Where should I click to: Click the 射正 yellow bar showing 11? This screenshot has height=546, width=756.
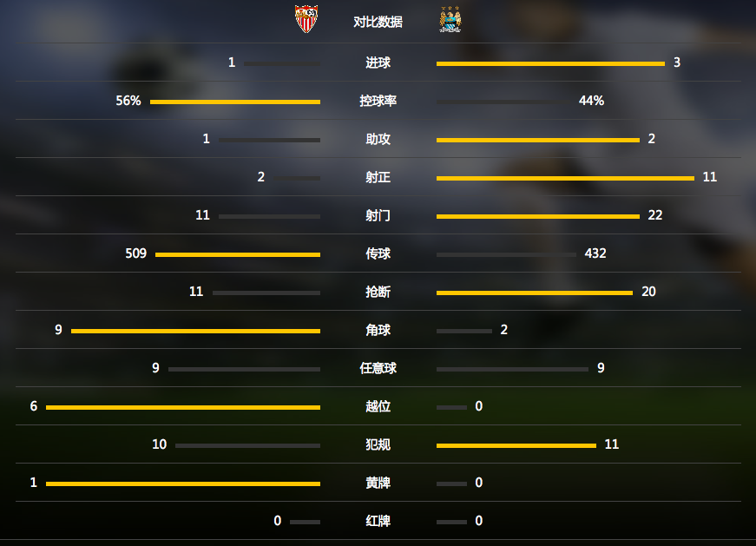point(565,179)
